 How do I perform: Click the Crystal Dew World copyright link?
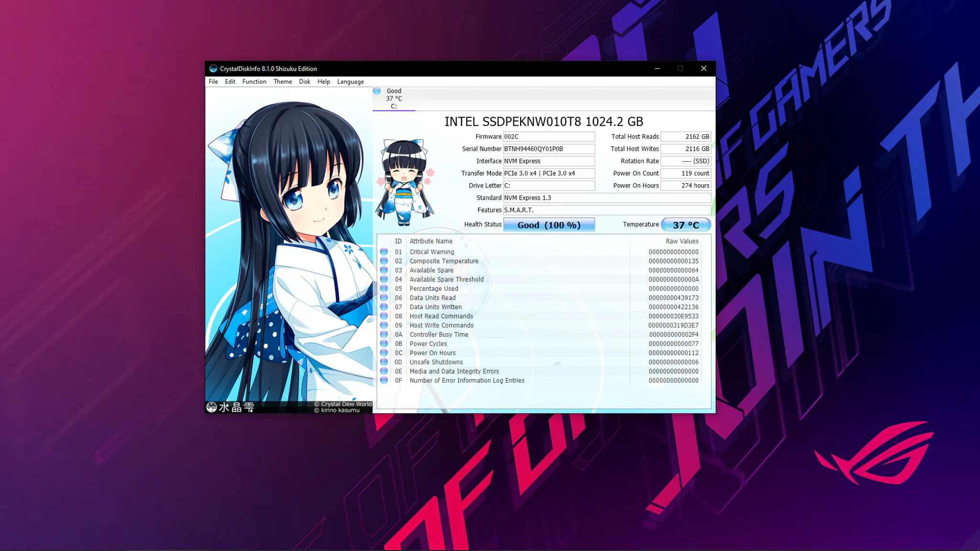click(343, 404)
